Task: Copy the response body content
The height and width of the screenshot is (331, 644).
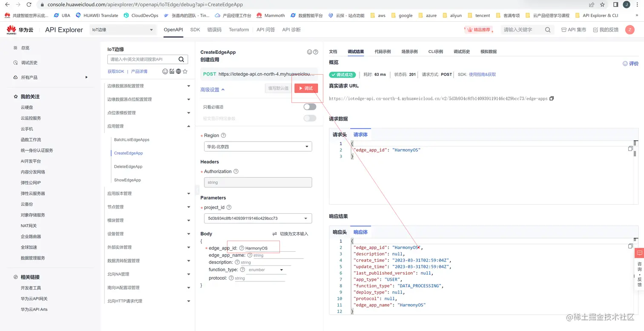Action: pyautogui.click(x=630, y=246)
